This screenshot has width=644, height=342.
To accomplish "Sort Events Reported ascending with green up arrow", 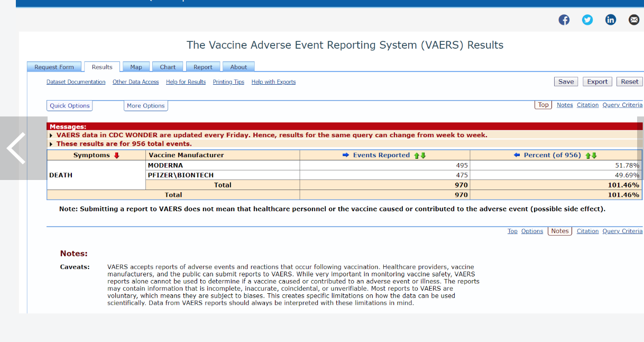I will point(416,155).
